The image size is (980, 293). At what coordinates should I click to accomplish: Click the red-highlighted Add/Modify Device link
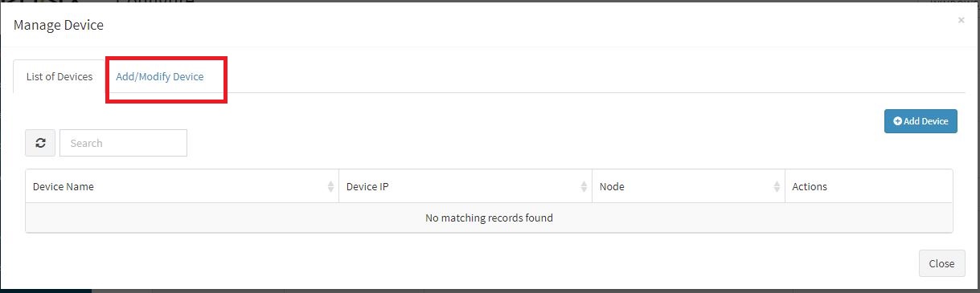[160, 77]
